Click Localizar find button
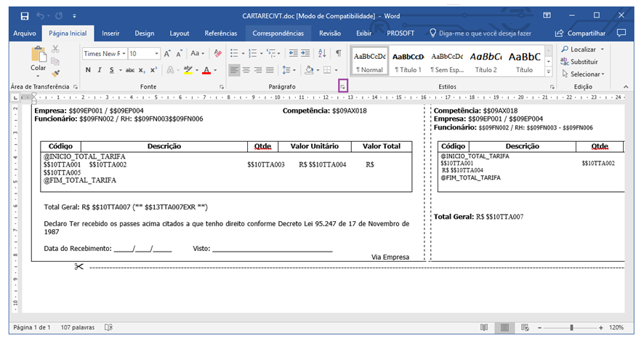 [x=582, y=49]
